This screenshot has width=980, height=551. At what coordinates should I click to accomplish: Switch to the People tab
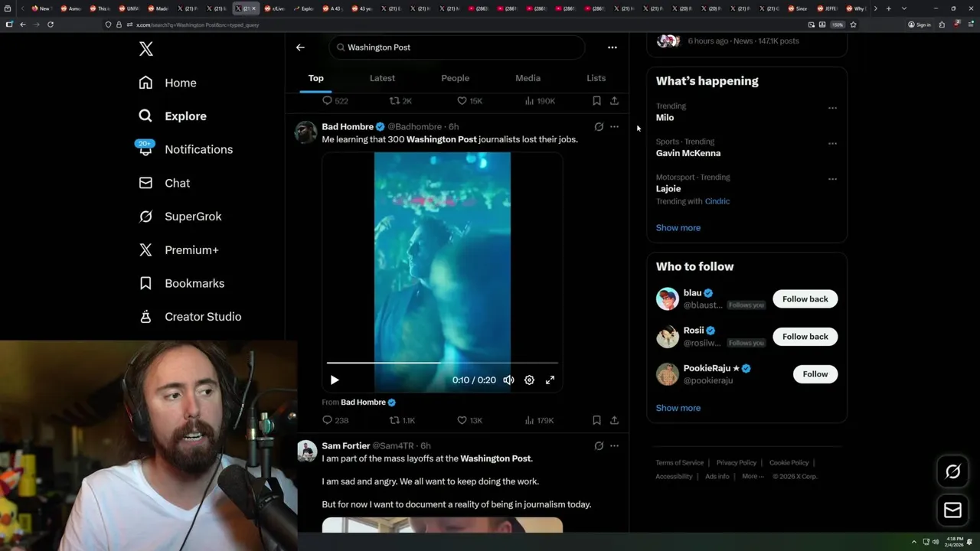click(455, 78)
